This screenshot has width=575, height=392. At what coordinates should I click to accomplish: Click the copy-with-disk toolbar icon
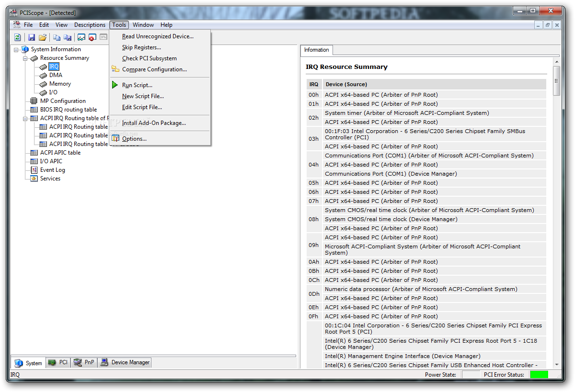pos(68,37)
